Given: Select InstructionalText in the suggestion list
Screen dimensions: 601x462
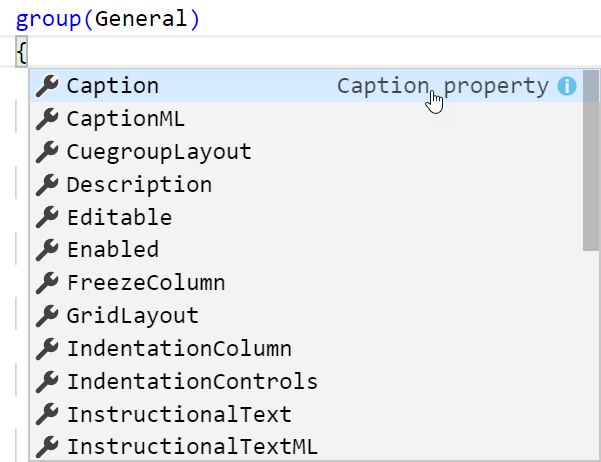Looking at the screenshot, I should point(306,415).
